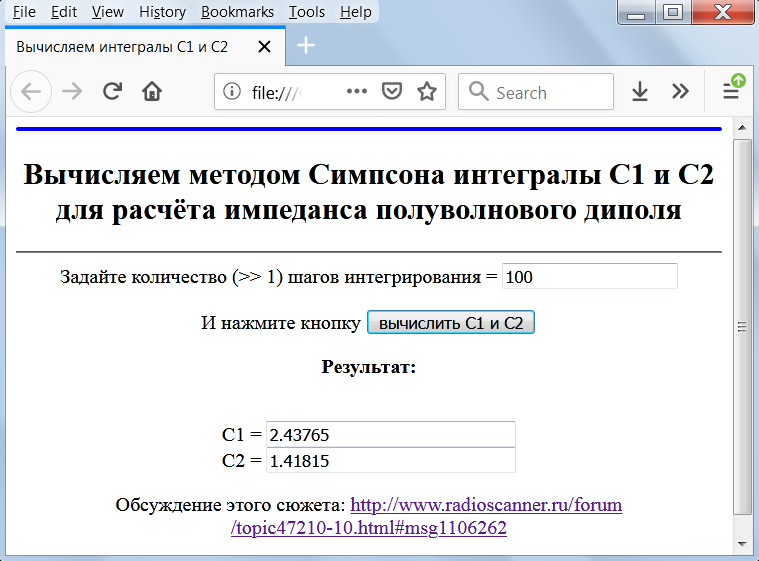Viewport: 759px width, 561px height.
Task: Open page actions three-dots menu
Action: (357, 91)
